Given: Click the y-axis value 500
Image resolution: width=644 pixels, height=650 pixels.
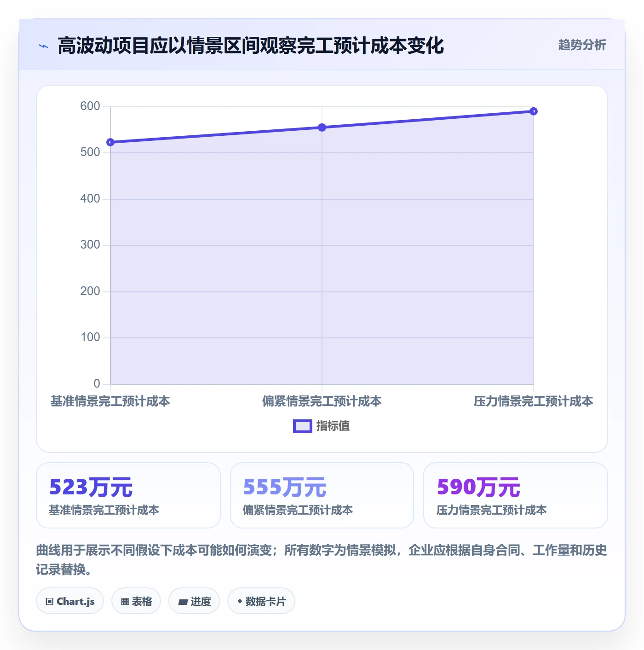Looking at the screenshot, I should pyautogui.click(x=90, y=152).
